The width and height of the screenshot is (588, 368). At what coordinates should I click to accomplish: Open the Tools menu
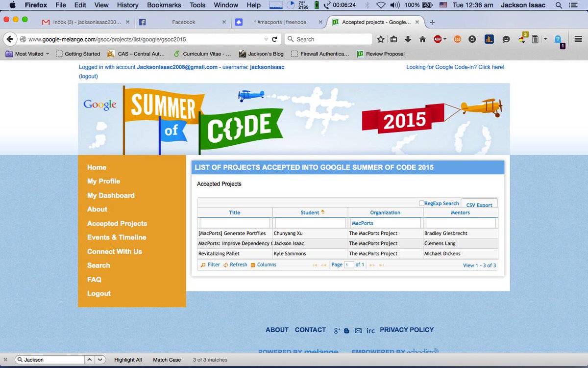(197, 5)
